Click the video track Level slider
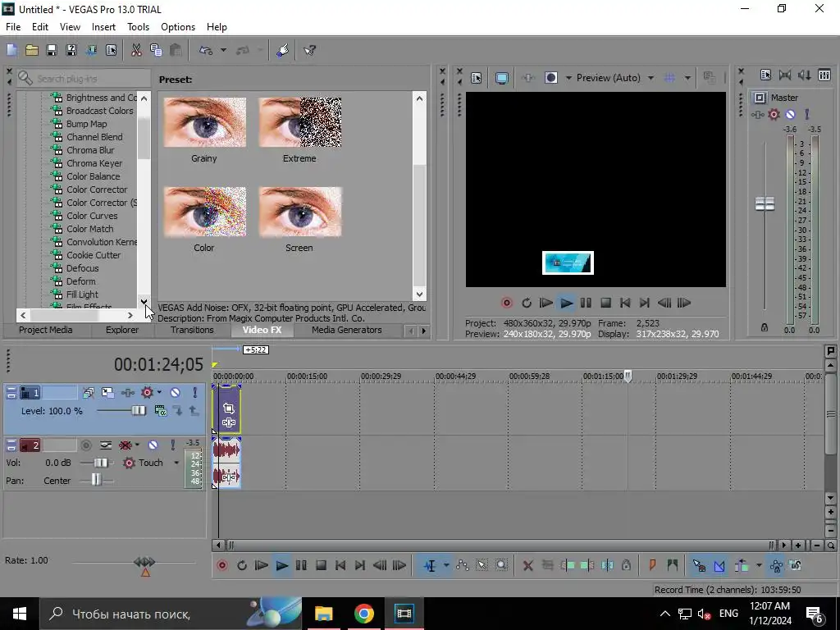This screenshot has width=840, height=630. click(x=138, y=411)
